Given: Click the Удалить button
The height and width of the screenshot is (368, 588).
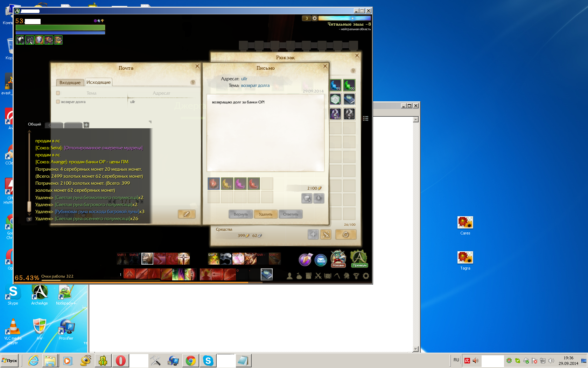Looking at the screenshot, I should (x=266, y=214).
